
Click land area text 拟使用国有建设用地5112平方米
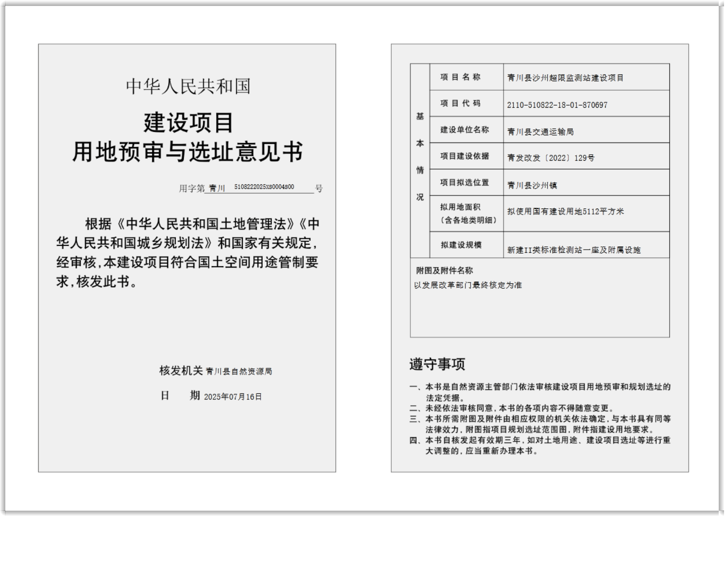point(565,212)
